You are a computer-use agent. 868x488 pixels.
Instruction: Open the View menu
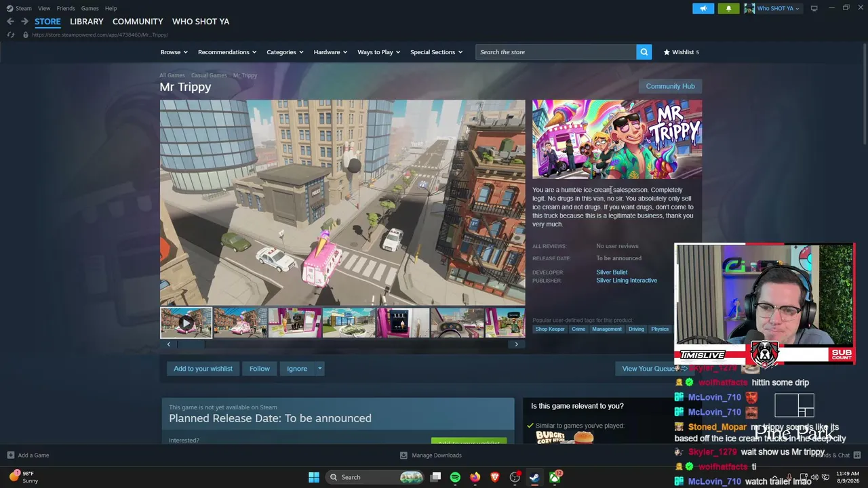pos(44,8)
